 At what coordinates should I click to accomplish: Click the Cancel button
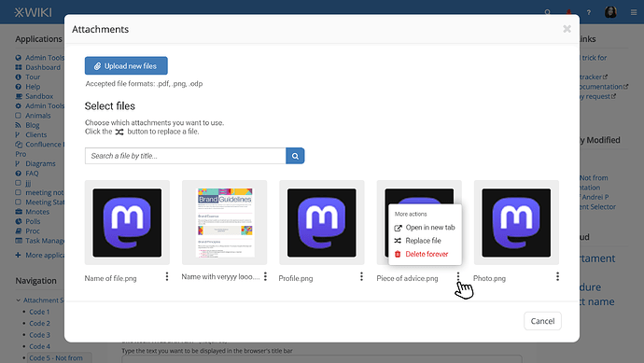click(x=542, y=321)
